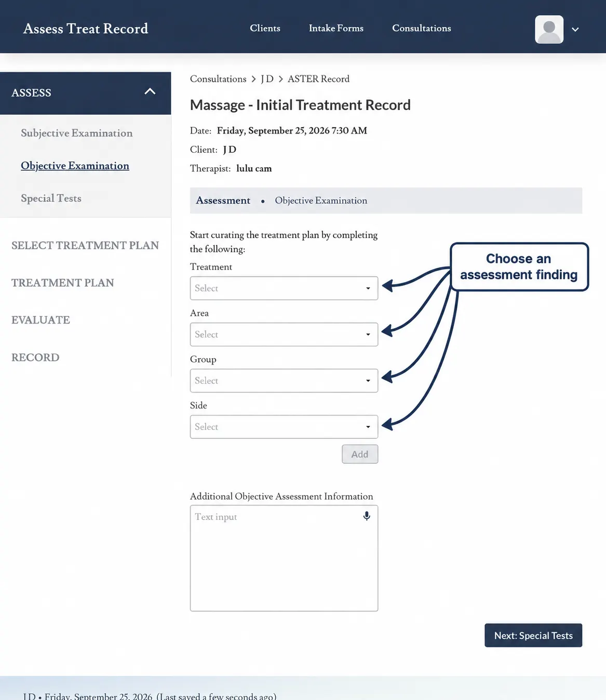The width and height of the screenshot is (606, 700).
Task: Open the EVALUATE sidebar section
Action: tap(41, 320)
